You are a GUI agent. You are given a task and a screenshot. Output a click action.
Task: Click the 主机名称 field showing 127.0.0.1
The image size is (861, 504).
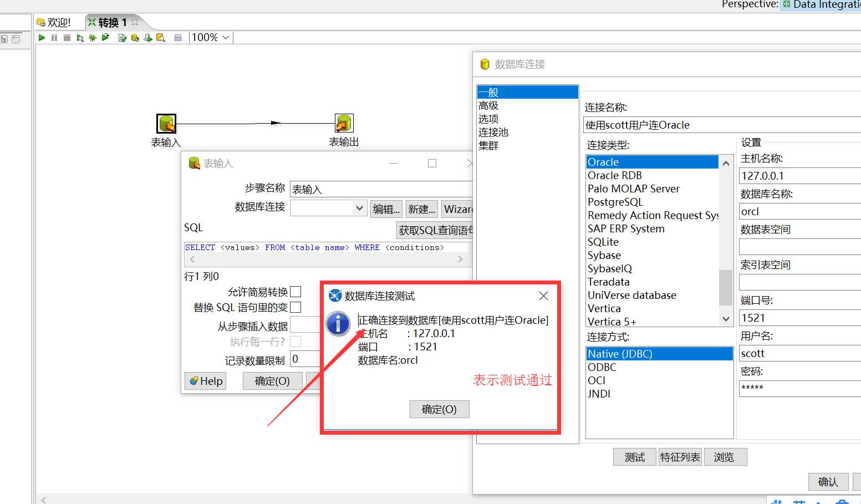(x=800, y=176)
